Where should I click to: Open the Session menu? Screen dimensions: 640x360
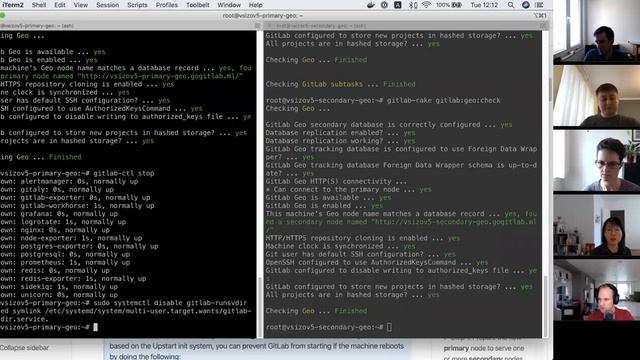click(107, 5)
